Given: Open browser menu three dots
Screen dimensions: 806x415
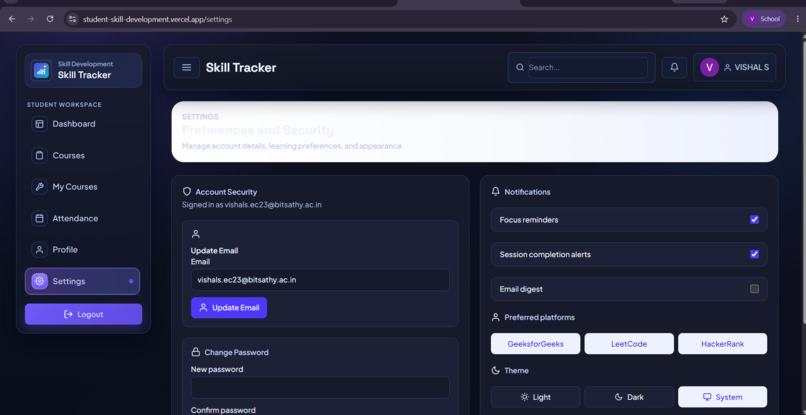Looking at the screenshot, I should (x=798, y=19).
